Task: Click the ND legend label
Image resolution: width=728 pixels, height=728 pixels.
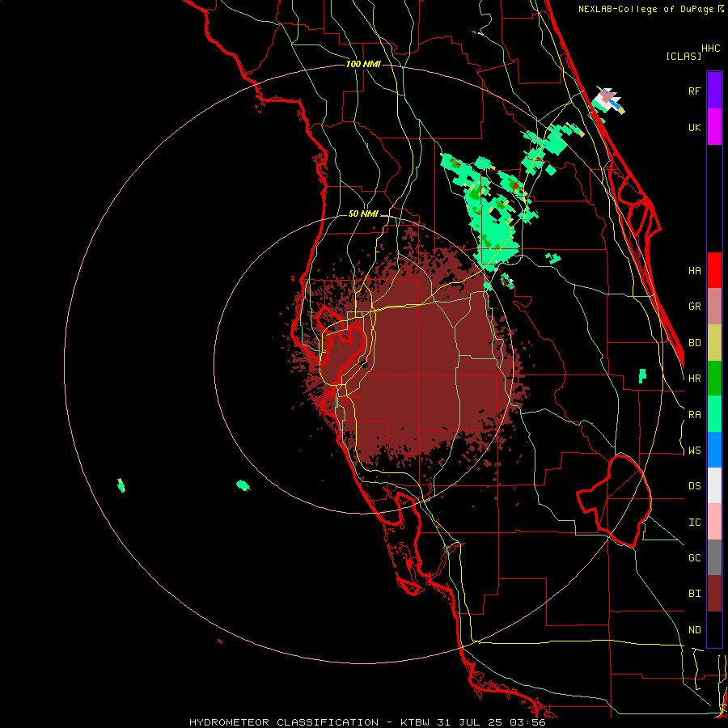Action: pyautogui.click(x=694, y=630)
